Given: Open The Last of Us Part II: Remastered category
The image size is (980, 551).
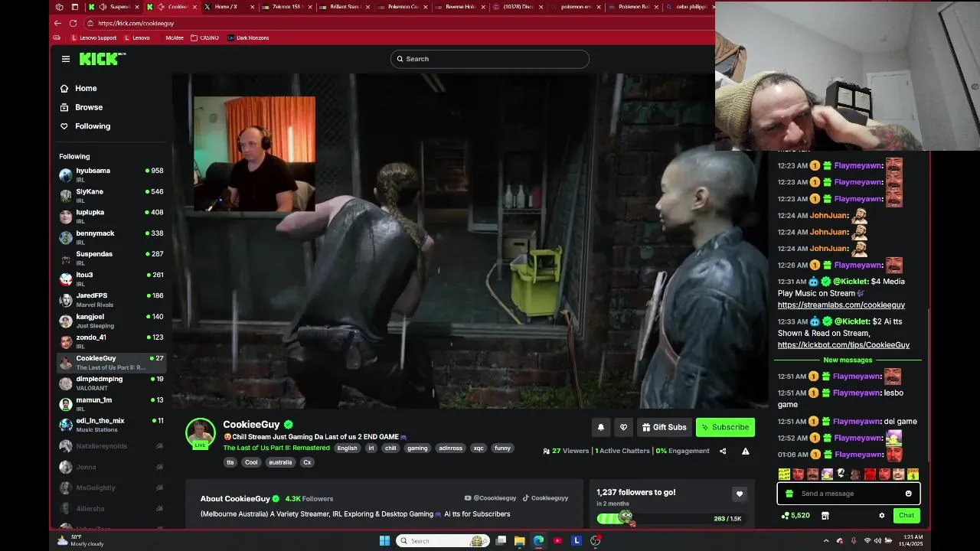Looking at the screenshot, I should [x=276, y=448].
